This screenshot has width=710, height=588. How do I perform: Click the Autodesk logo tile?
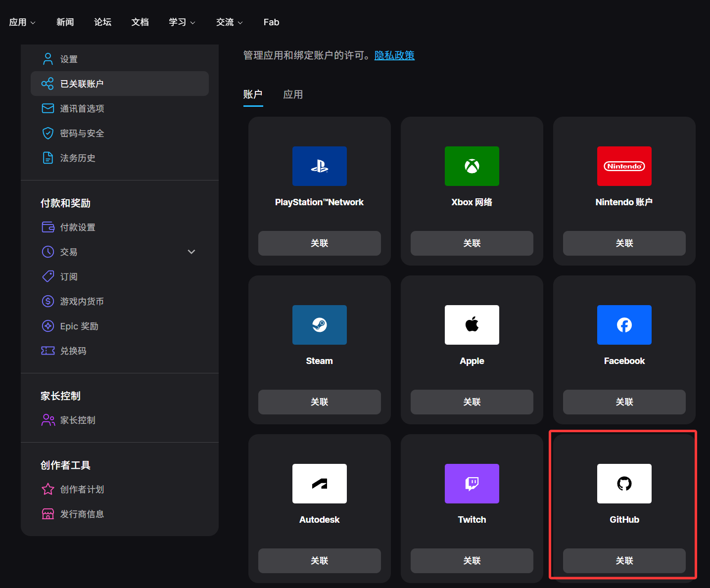(x=320, y=484)
